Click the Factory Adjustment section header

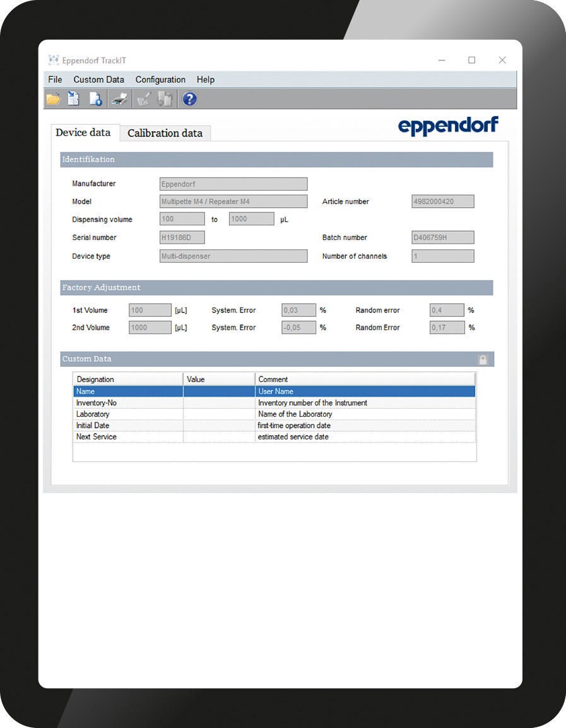(x=276, y=287)
